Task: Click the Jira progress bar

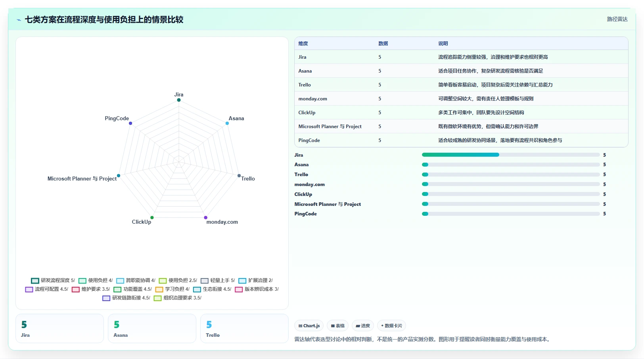Action: pyautogui.click(x=511, y=155)
